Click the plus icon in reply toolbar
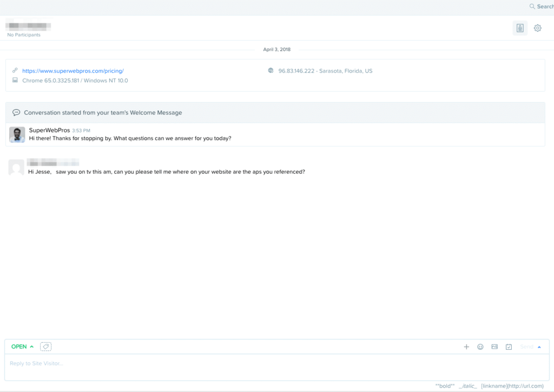554x392 pixels. click(x=466, y=347)
